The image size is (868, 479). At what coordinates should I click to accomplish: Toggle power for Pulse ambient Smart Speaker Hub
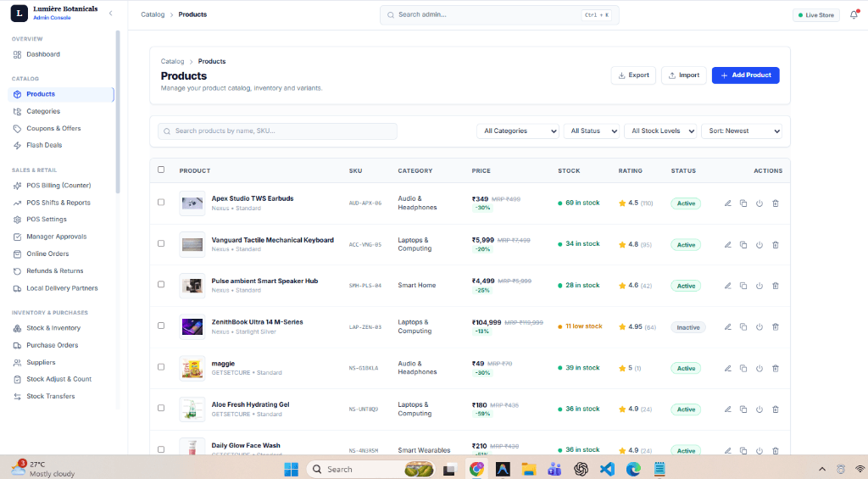pyautogui.click(x=759, y=286)
